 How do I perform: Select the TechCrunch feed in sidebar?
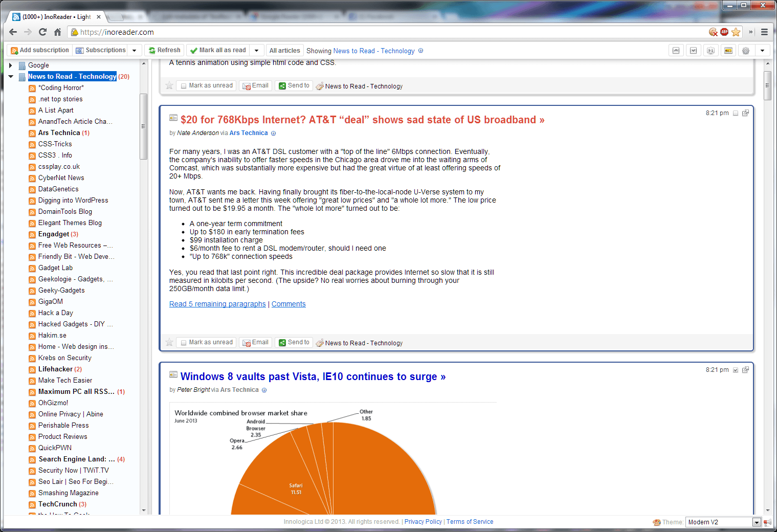[58, 504]
